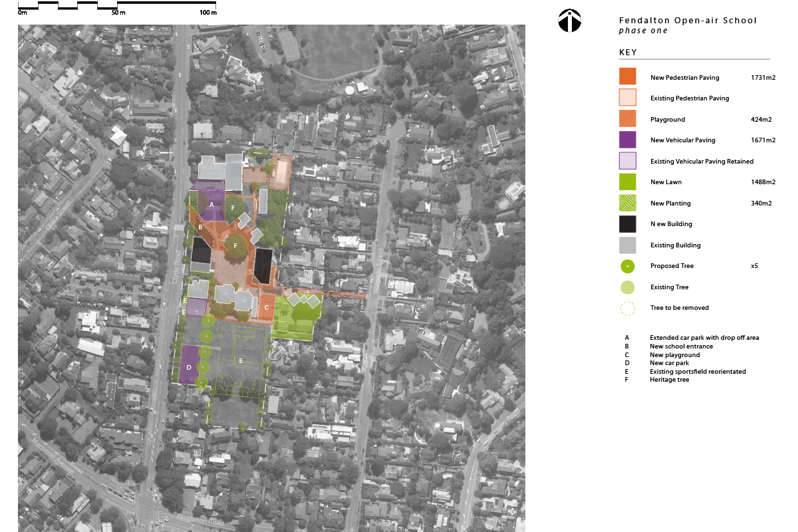
Task: Click the 'N ew Building' label
Action: 671,224
